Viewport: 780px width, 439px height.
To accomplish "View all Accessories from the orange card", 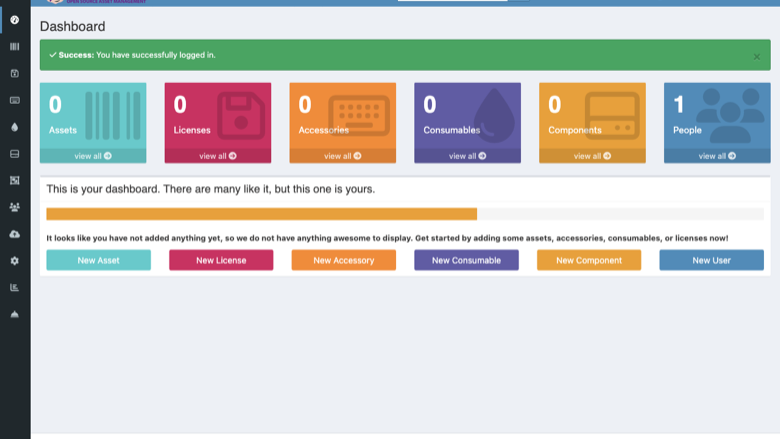I will (x=343, y=156).
